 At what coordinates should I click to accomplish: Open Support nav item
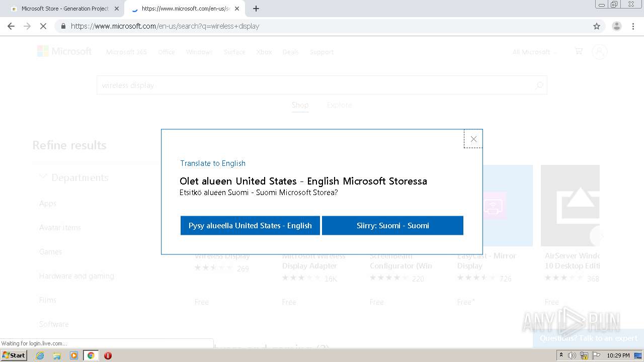(321, 52)
